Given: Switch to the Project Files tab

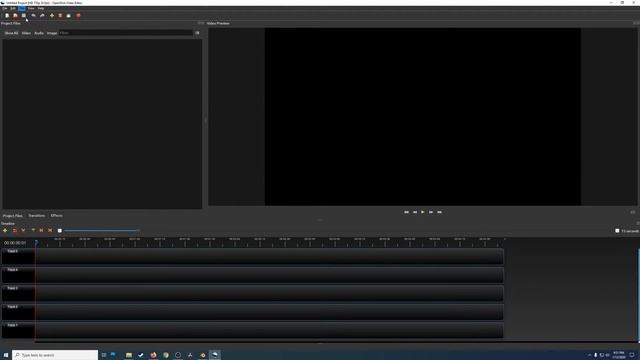Looking at the screenshot, I should point(13,216).
